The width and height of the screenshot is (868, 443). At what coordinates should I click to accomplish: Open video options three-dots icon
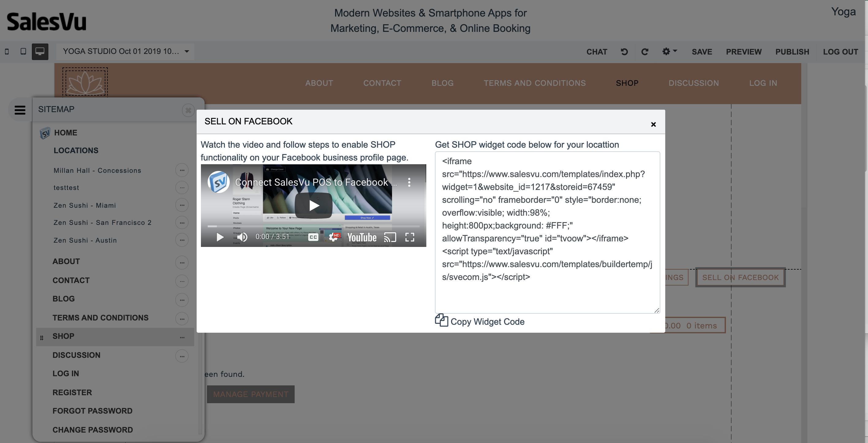point(409,182)
